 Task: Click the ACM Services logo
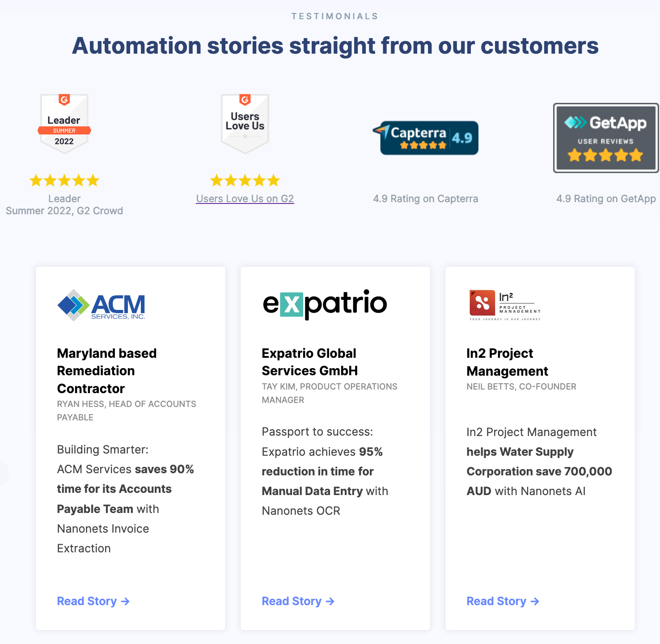coord(102,305)
